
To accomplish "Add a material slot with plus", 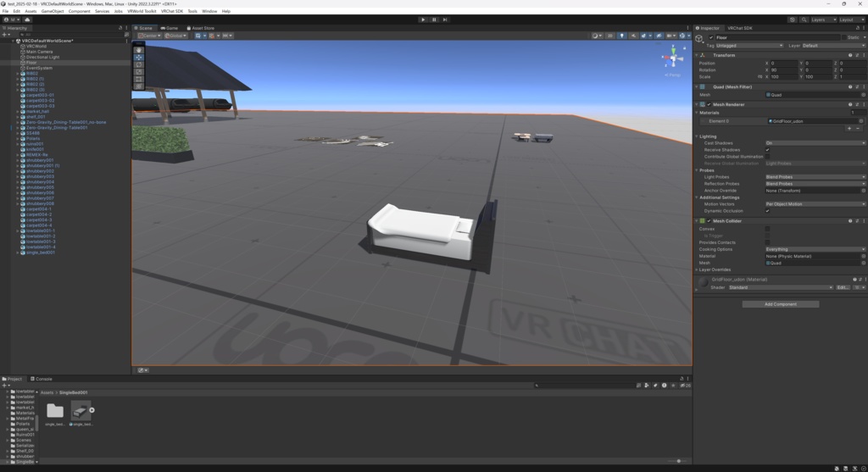I will click(x=849, y=128).
